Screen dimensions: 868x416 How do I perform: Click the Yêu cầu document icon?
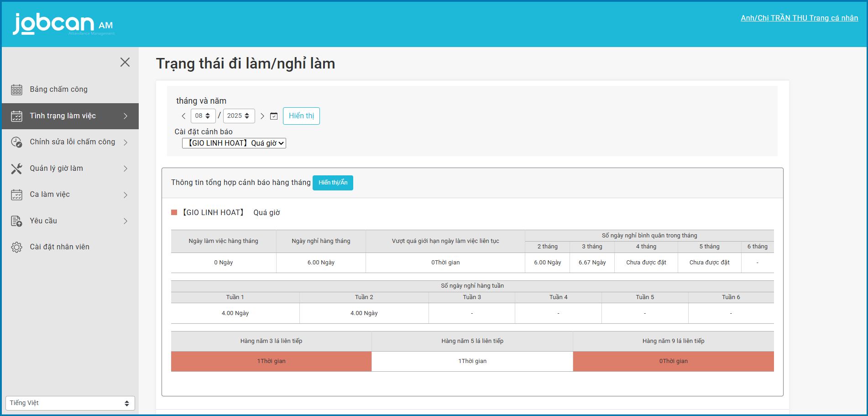pos(16,221)
